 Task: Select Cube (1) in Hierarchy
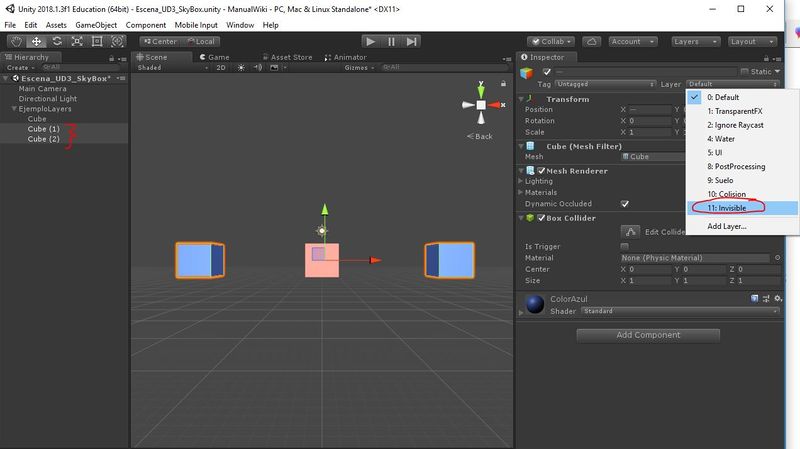pyautogui.click(x=43, y=129)
